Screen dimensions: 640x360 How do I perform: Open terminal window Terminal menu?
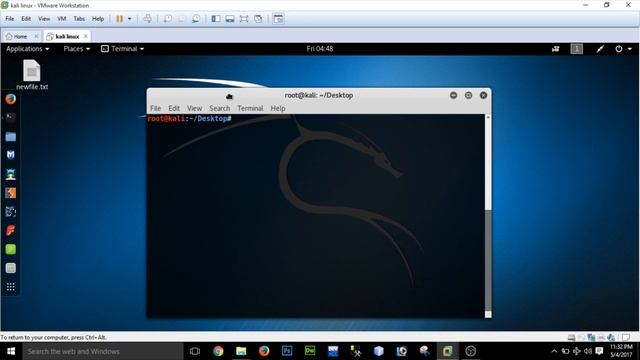point(250,108)
